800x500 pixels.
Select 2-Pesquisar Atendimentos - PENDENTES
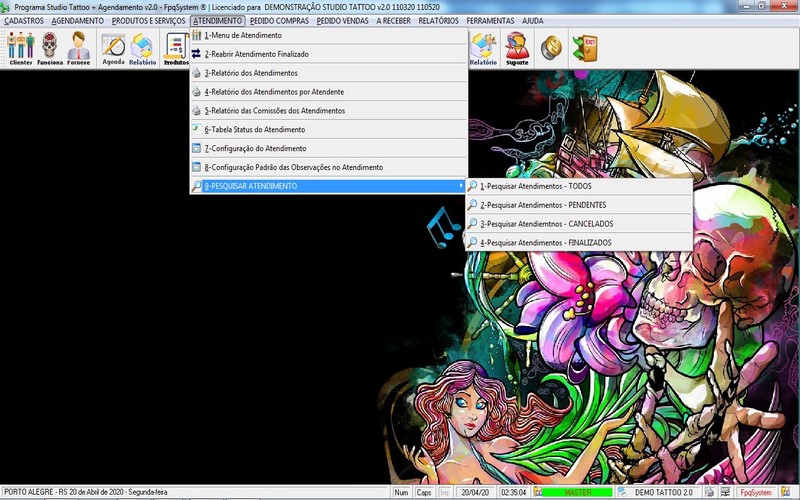pos(579,205)
